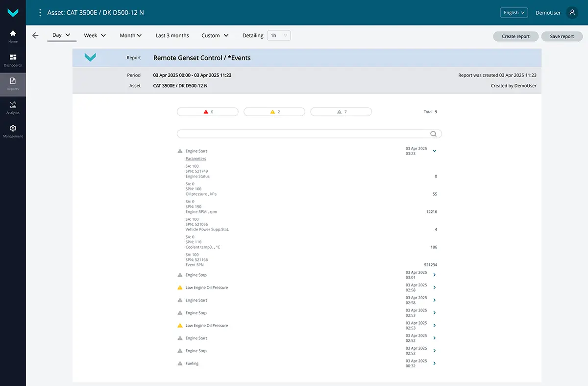
Task: Expand the Fueling event row
Action: (x=435, y=363)
